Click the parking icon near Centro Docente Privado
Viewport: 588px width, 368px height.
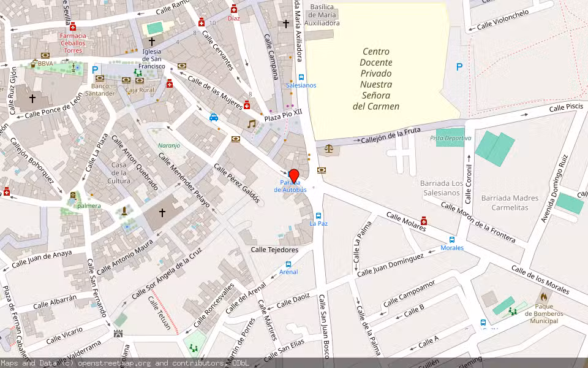[x=458, y=66]
